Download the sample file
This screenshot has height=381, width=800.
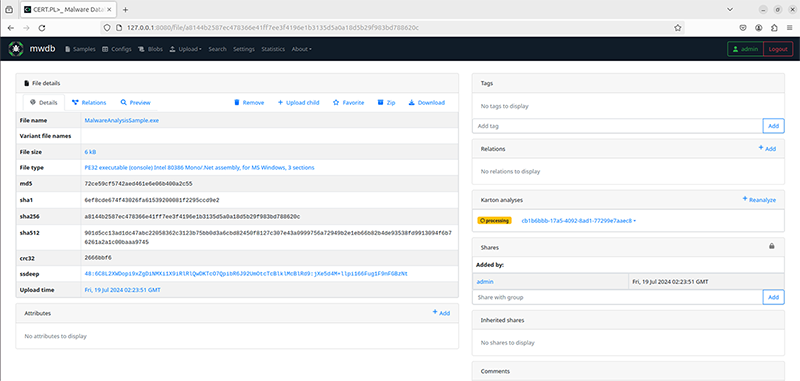[427, 103]
